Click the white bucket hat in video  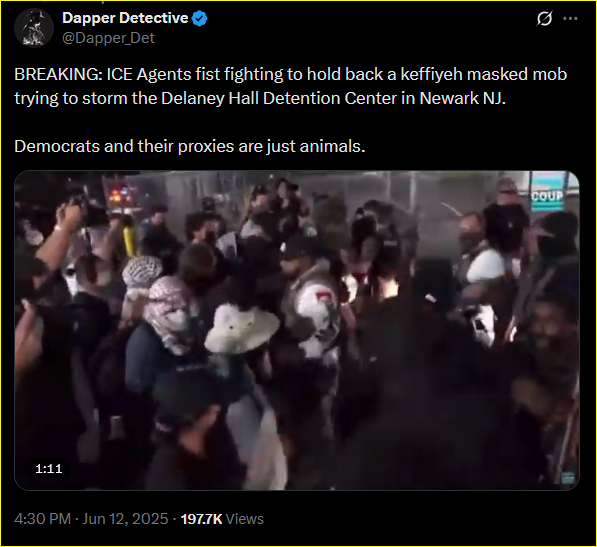coord(241,328)
